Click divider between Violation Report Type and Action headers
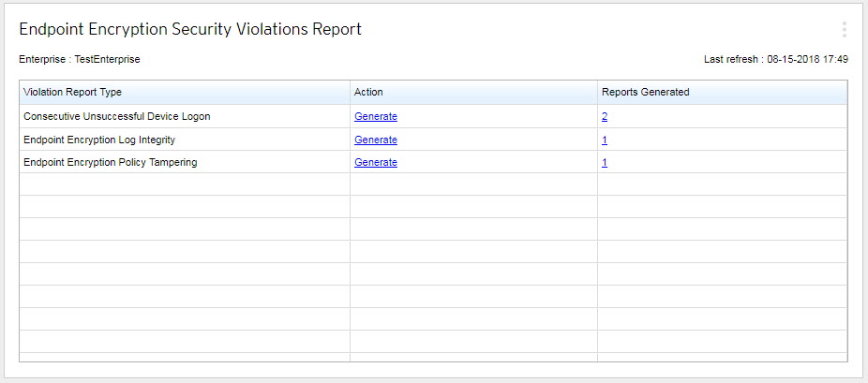Screen dimensions: 868x383 click(x=350, y=92)
